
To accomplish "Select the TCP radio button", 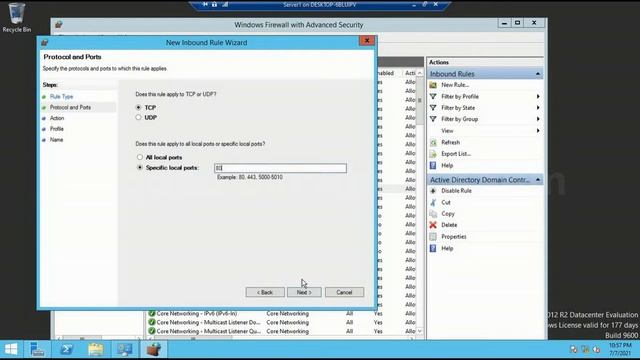I will click(x=138, y=107).
